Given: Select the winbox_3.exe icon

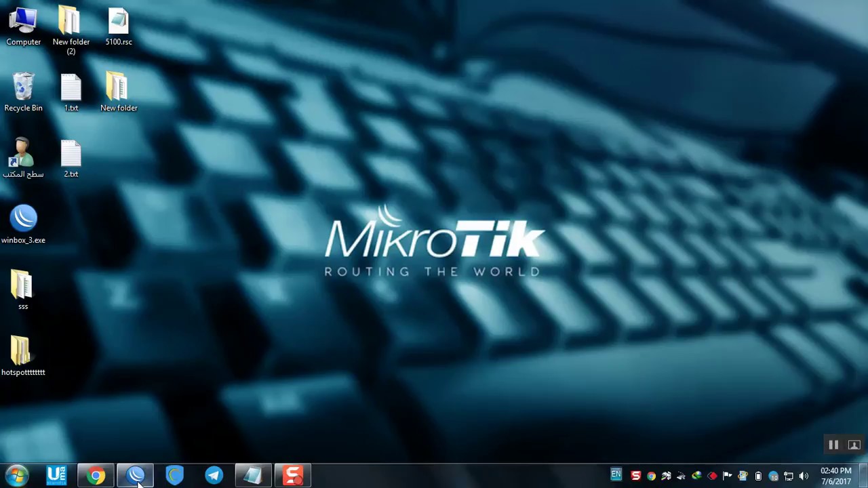Looking at the screenshot, I should [23, 224].
